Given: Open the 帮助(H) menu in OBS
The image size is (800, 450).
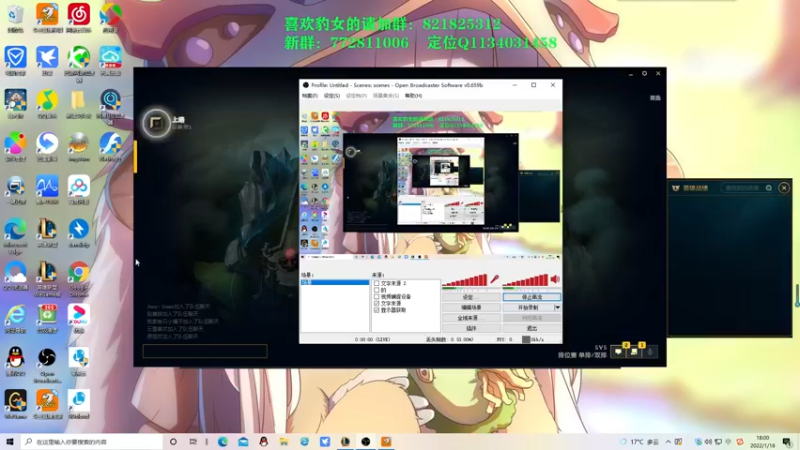Looking at the screenshot, I should click(x=413, y=96).
